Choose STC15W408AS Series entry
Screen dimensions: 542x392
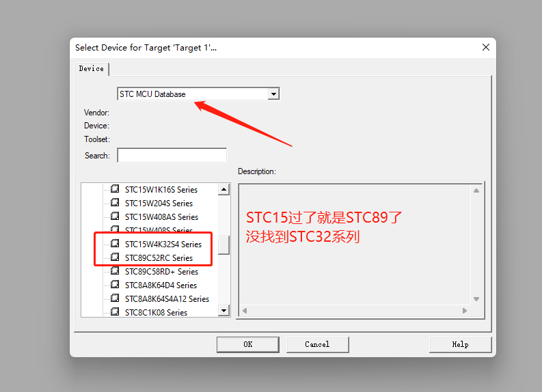[x=161, y=217]
